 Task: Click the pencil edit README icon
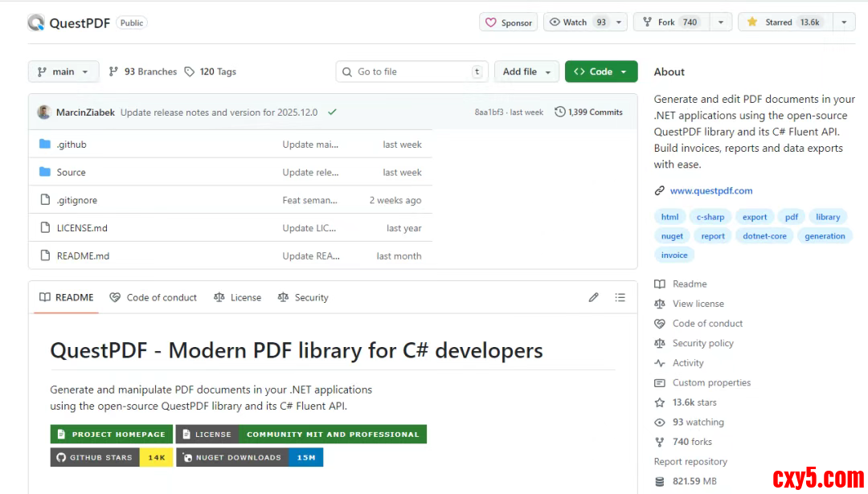pos(593,297)
